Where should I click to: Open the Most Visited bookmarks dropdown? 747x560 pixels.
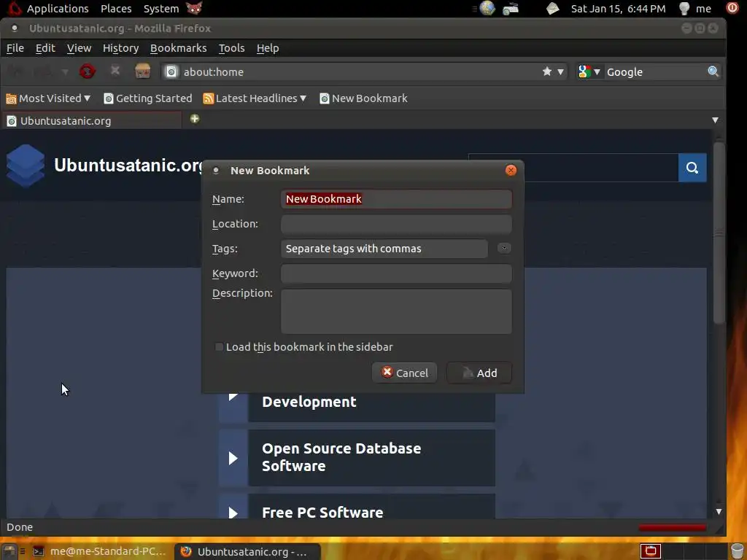click(47, 98)
